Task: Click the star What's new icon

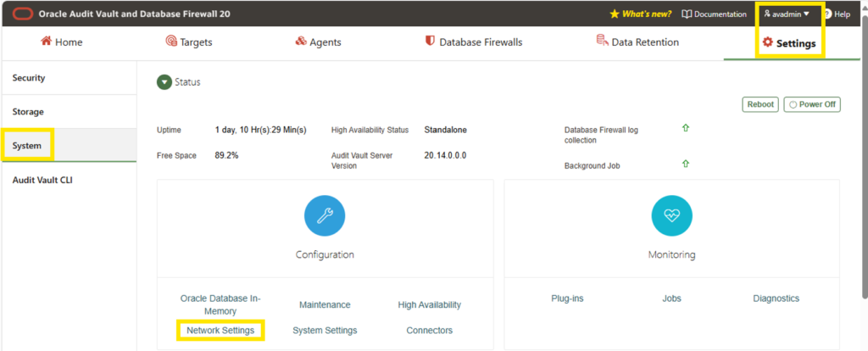Action: (614, 14)
